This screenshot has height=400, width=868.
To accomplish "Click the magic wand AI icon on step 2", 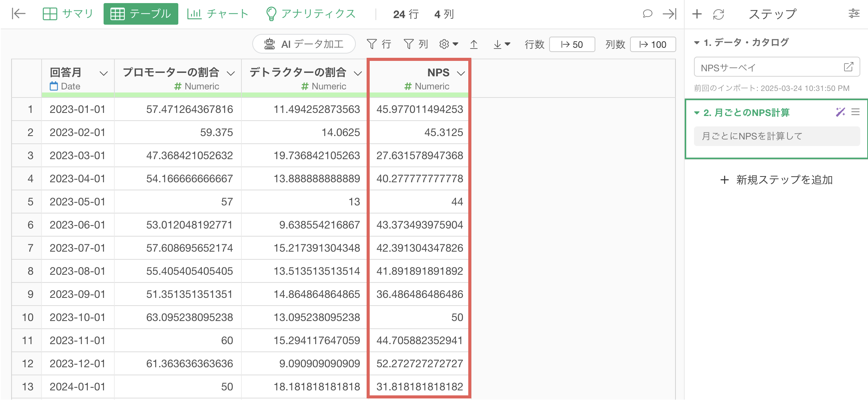I will tap(840, 112).
